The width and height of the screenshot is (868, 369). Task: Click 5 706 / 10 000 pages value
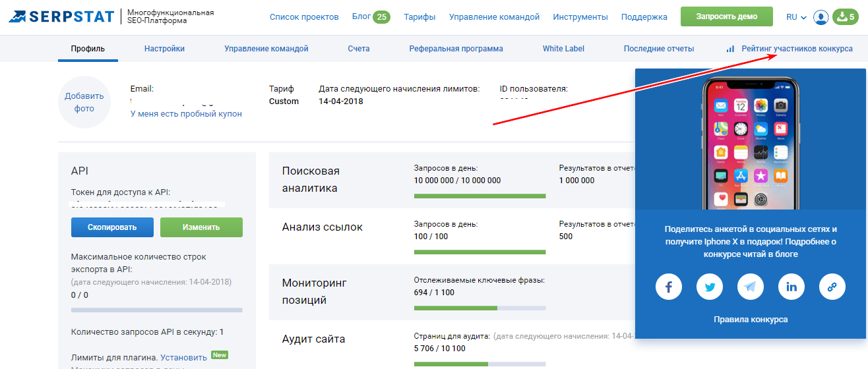[439, 348]
